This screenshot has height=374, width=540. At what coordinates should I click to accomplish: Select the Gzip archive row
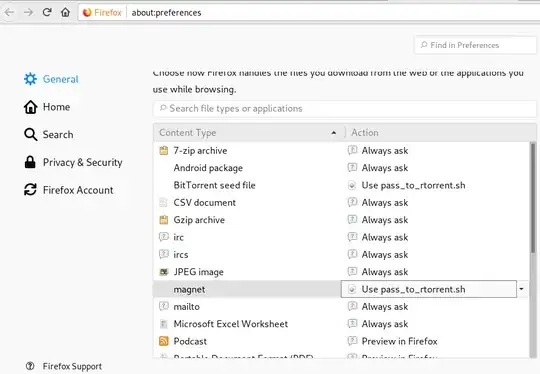pos(342,220)
